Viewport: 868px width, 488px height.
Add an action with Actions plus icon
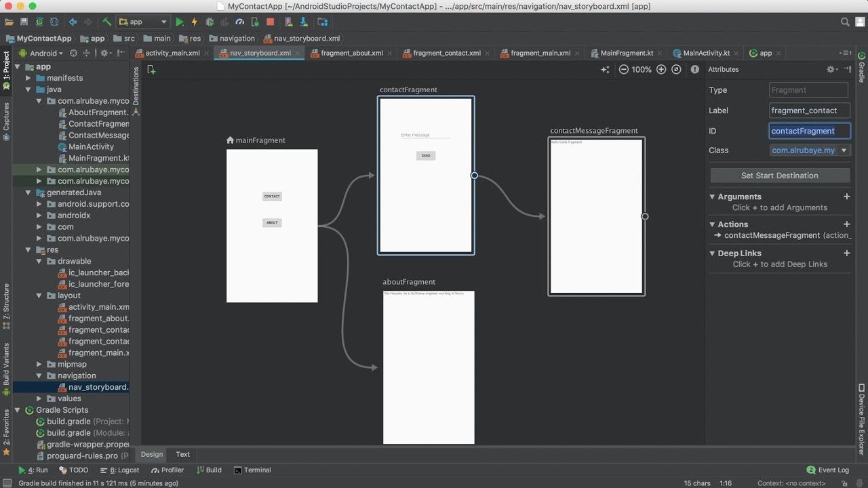[x=846, y=224]
